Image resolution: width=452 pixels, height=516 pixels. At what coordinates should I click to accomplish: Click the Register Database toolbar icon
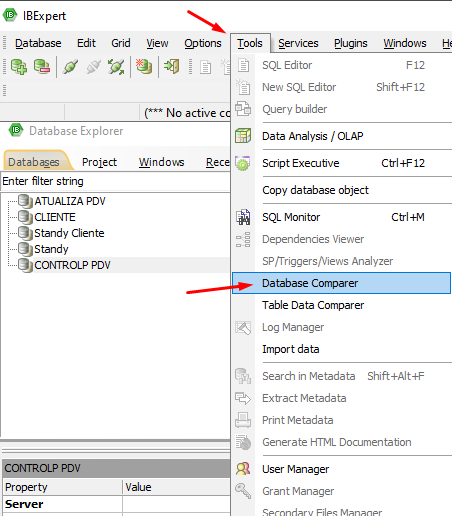19,67
